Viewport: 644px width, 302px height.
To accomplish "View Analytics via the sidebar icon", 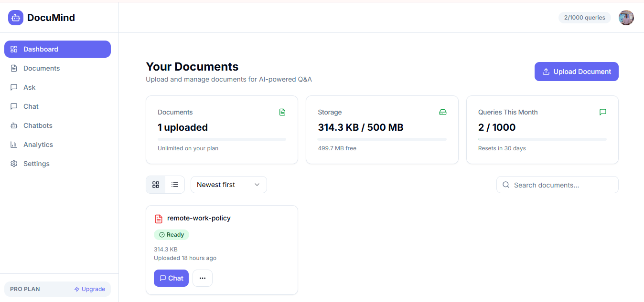I will [x=14, y=144].
